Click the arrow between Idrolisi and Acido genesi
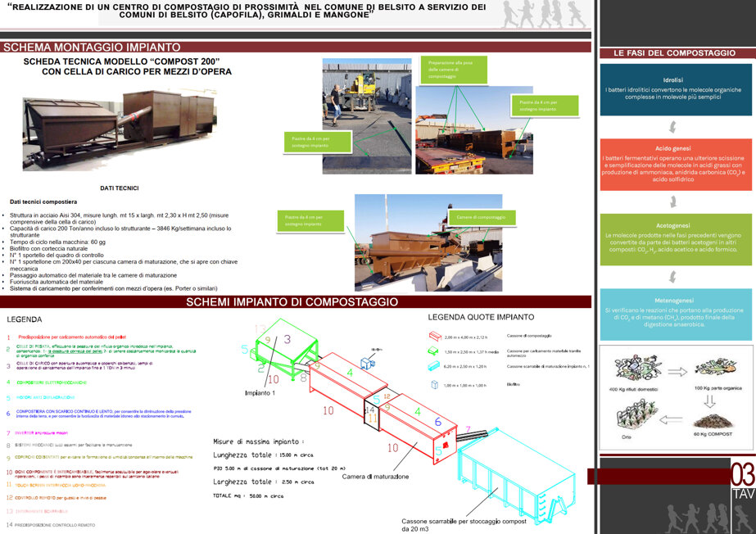This screenshot has height=534, width=756. coord(672,127)
